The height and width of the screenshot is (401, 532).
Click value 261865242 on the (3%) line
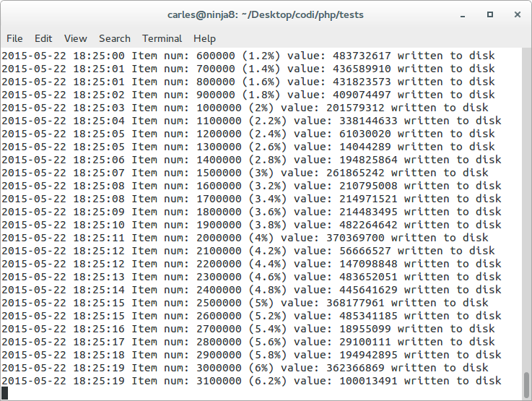coord(355,173)
